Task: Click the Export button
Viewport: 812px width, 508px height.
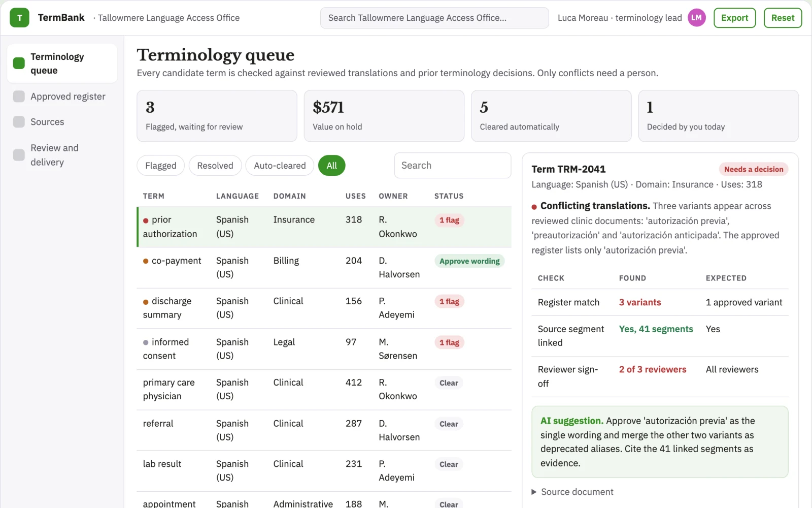Action: click(734, 18)
